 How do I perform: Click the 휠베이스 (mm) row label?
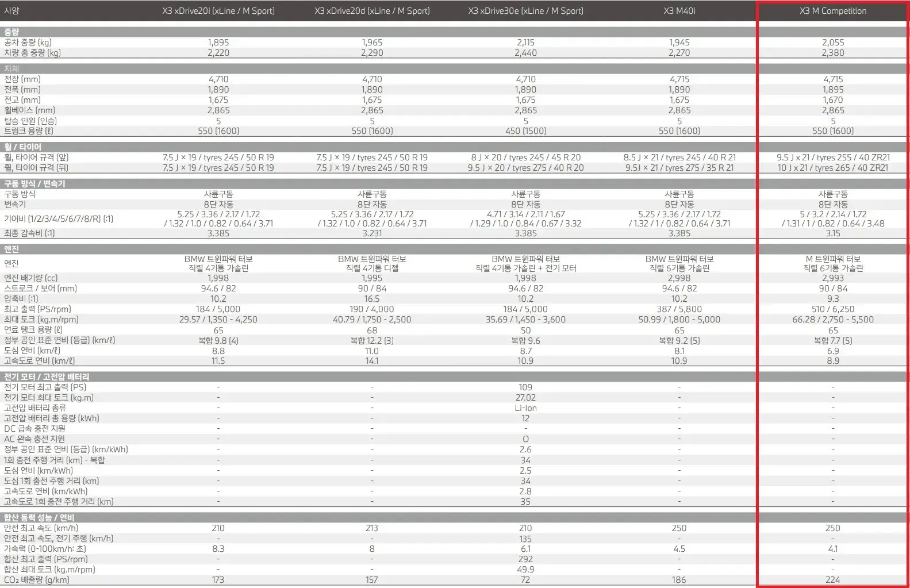coord(29,110)
